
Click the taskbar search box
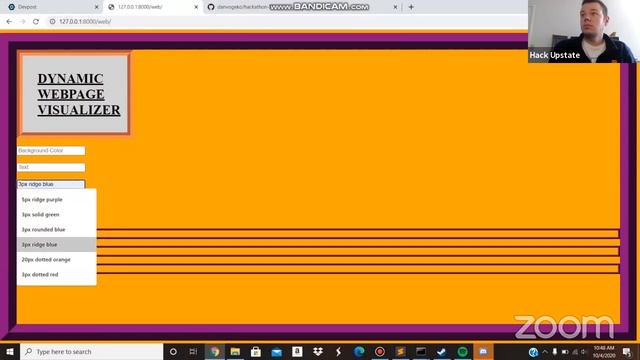92,351
